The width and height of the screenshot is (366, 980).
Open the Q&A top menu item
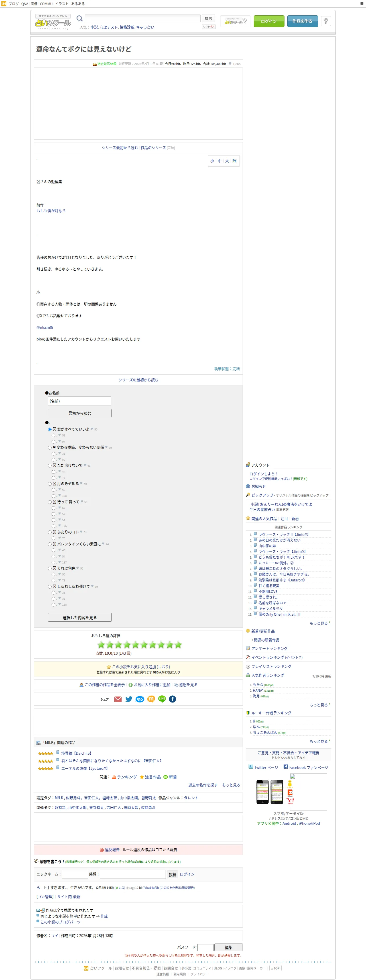tap(25, 4)
